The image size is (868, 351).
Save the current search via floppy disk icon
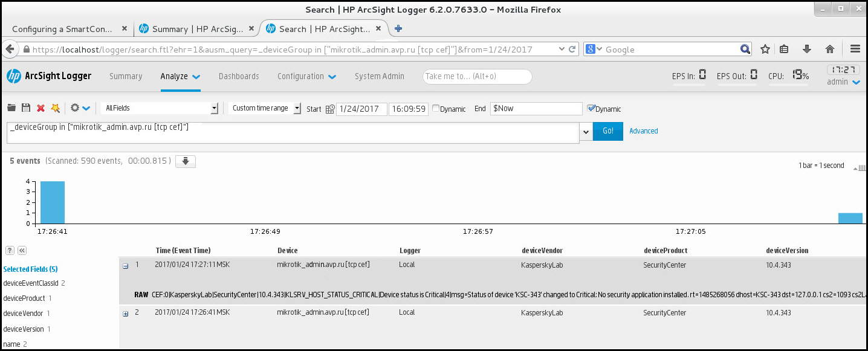[x=25, y=107]
